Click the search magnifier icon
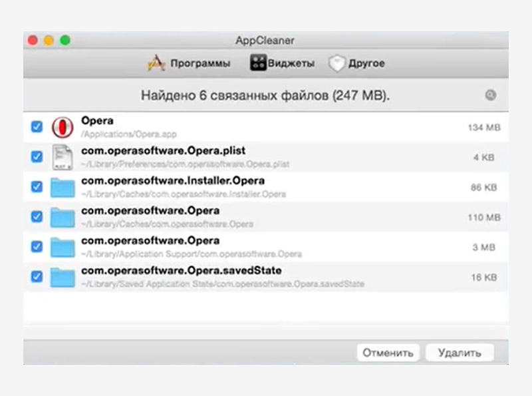532x396 pixels. tap(491, 95)
